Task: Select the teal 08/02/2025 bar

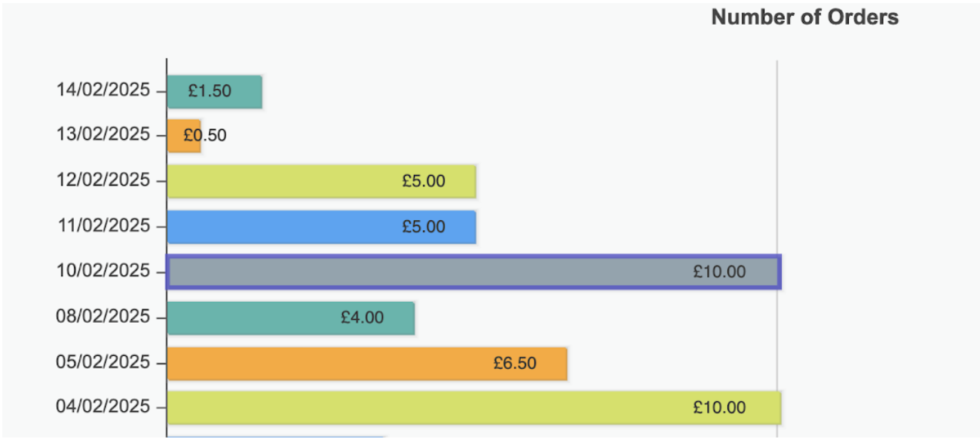Action: pyautogui.click(x=291, y=318)
